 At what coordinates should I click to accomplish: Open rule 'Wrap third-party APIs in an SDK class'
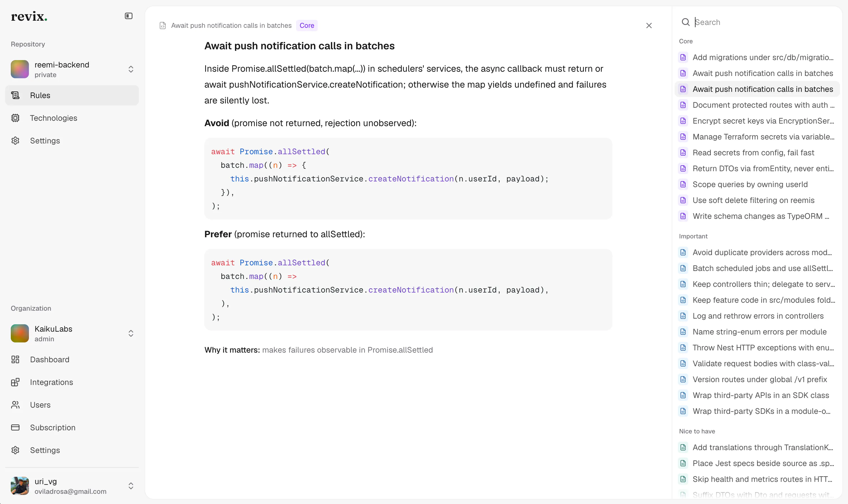tap(757, 395)
